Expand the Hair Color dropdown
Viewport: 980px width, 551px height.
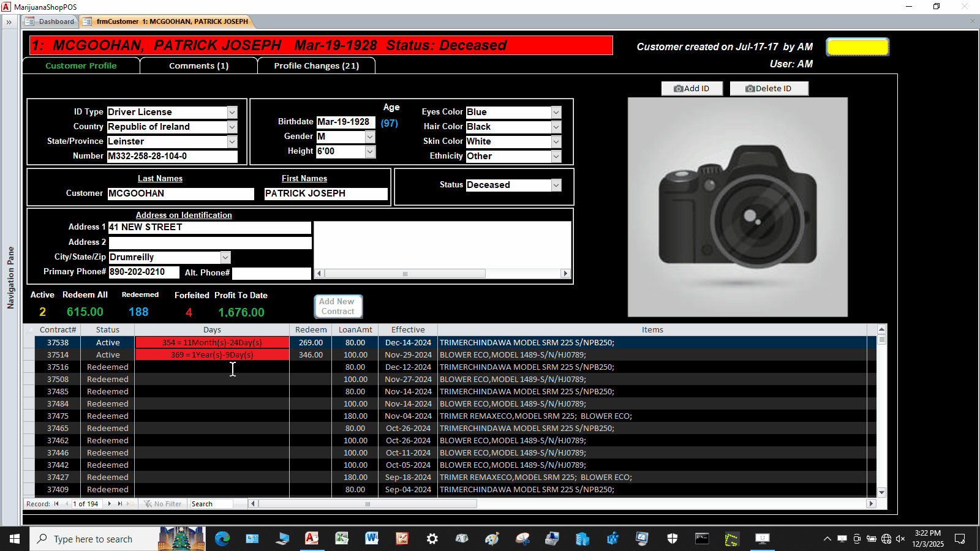pyautogui.click(x=556, y=127)
